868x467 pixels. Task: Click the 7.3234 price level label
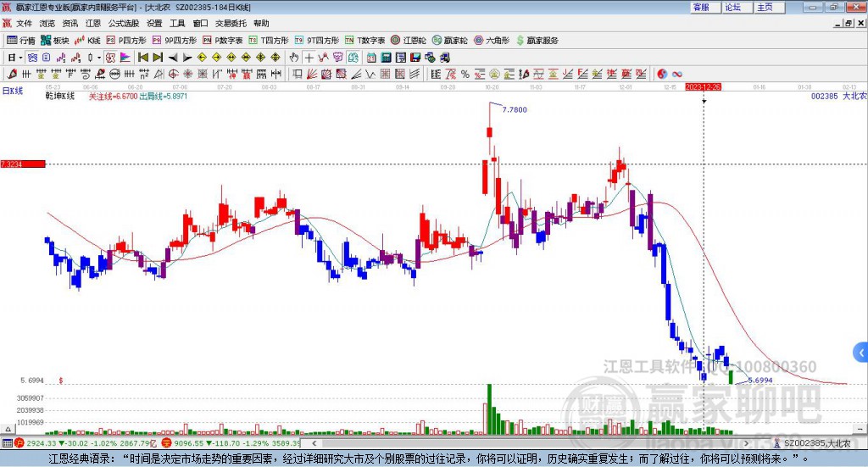(23, 164)
